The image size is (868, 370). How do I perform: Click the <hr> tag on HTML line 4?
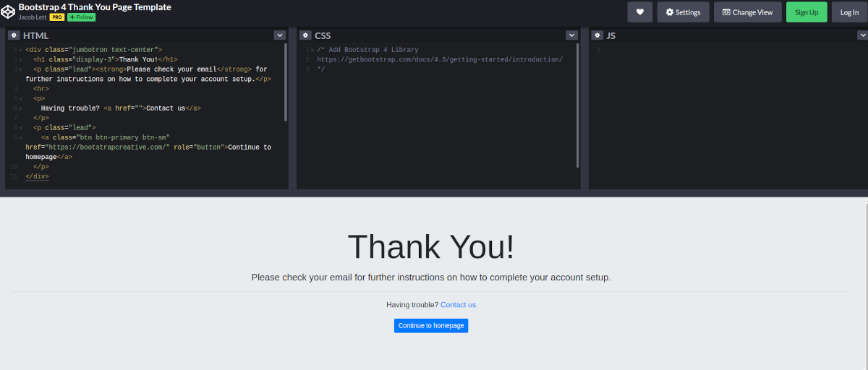tap(41, 89)
